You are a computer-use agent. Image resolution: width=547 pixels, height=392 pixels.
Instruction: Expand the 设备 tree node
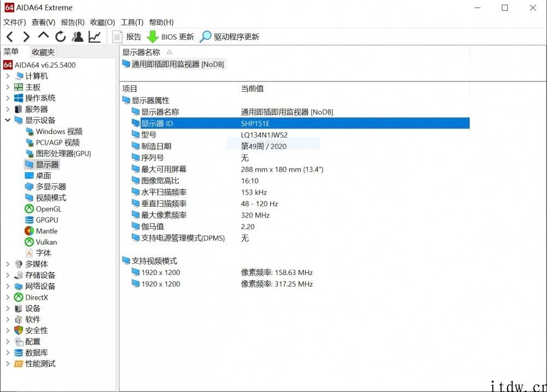tap(8, 308)
